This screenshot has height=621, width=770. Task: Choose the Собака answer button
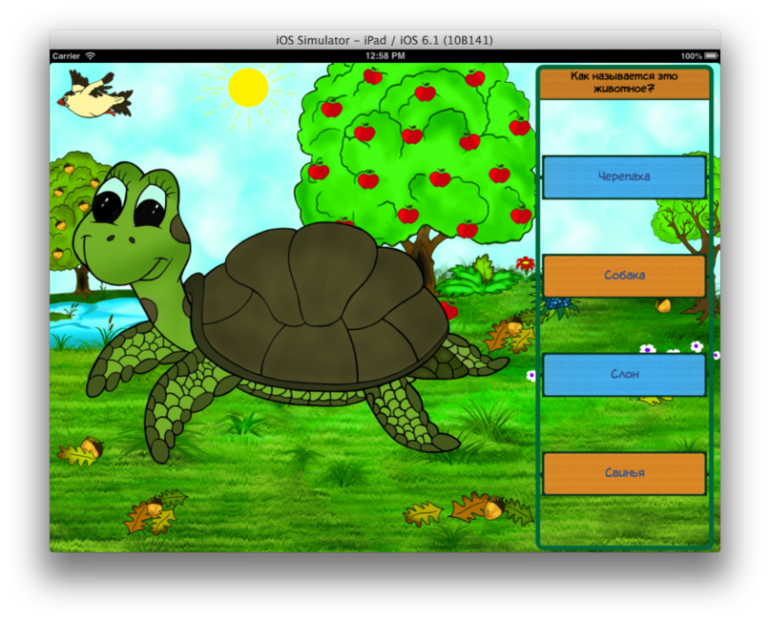[x=624, y=275]
